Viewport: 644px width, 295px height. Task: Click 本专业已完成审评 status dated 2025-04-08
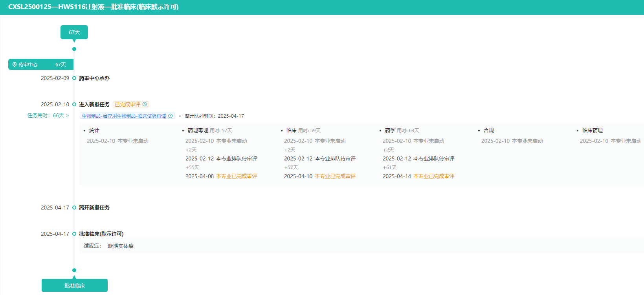tap(237, 177)
